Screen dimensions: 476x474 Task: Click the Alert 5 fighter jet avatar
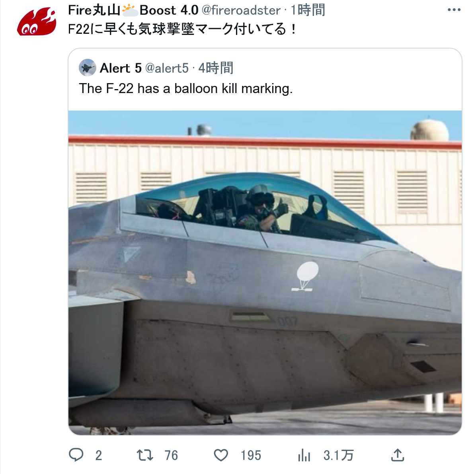[x=87, y=68]
